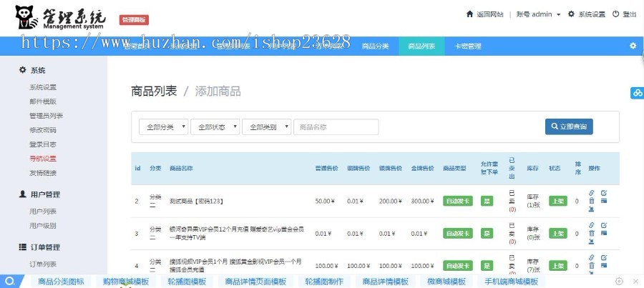The height and width of the screenshot is (288, 644).
Task: Open the blue cloud icon on the right edge
Action: pos(638,93)
